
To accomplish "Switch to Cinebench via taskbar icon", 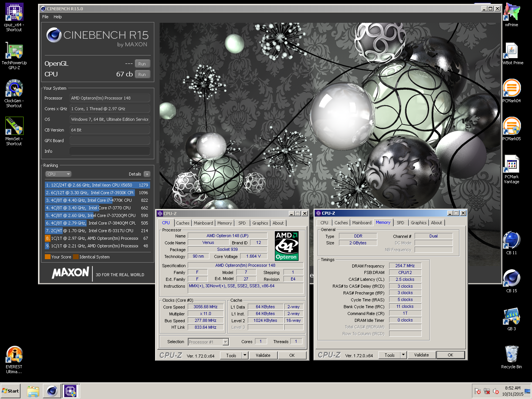I will click(x=52, y=391).
